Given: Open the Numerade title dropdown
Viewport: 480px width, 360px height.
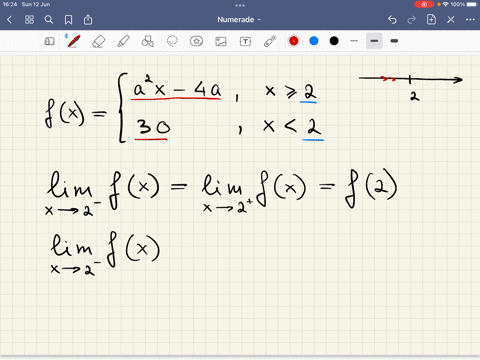Looking at the screenshot, I should [x=239, y=20].
